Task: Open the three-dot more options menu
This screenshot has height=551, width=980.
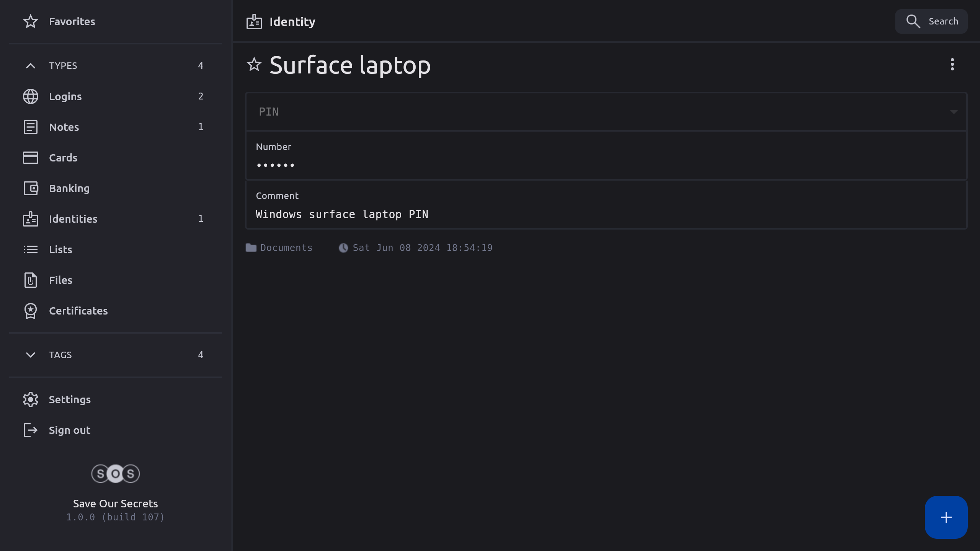Action: (952, 64)
